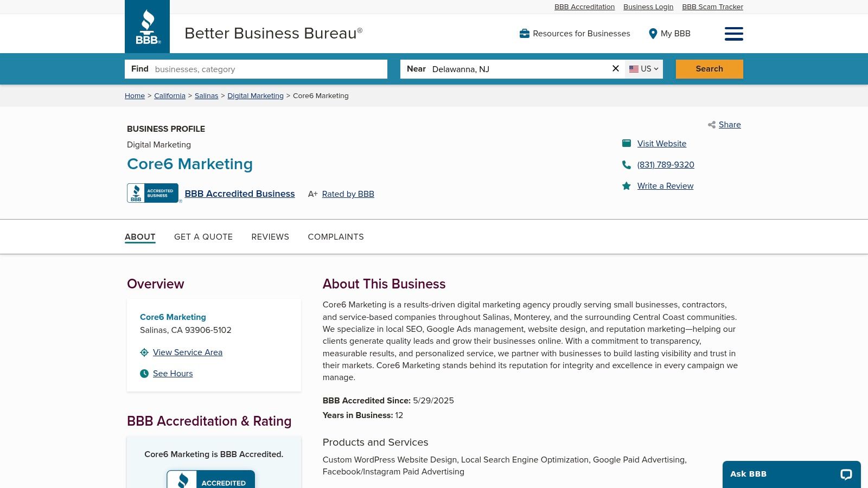Click the clock icon beside See Hours
Screen dimensions: 868x488
[x=144, y=373]
